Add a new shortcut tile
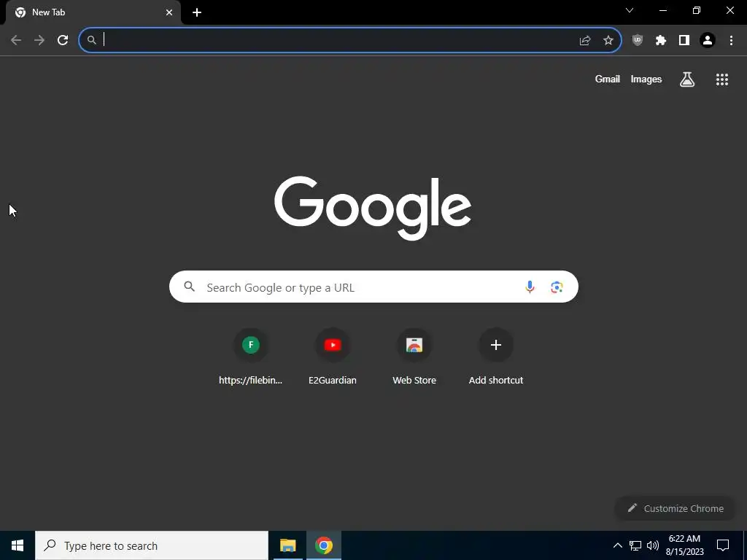 coord(496,357)
